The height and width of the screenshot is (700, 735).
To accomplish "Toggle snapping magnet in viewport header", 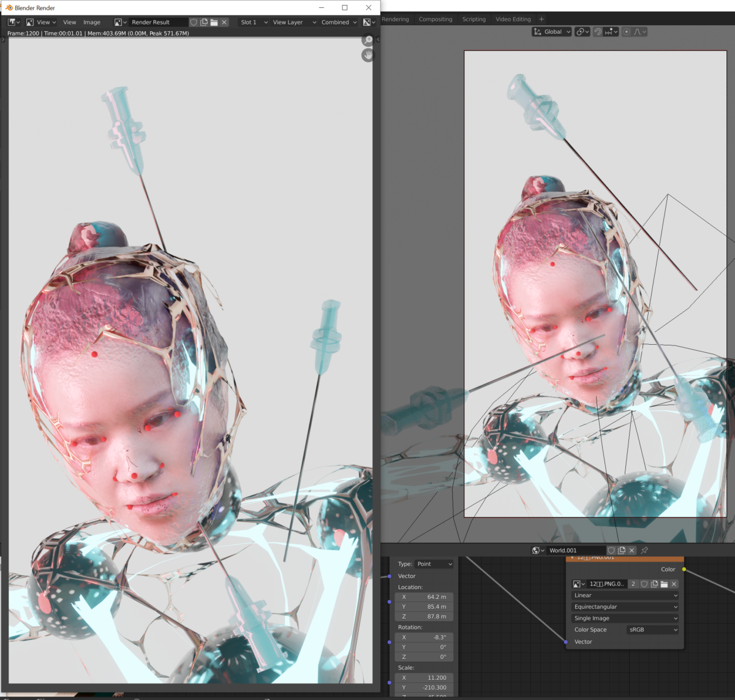I will [x=598, y=32].
